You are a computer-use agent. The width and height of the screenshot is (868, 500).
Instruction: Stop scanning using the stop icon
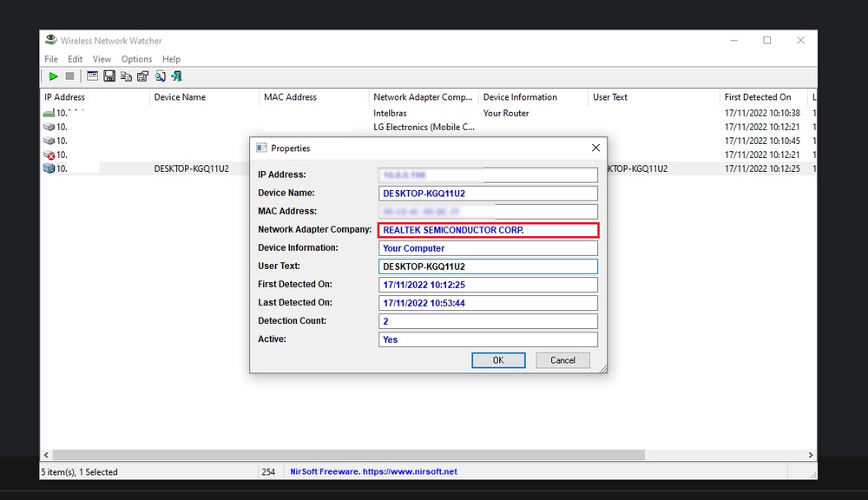pyautogui.click(x=71, y=76)
